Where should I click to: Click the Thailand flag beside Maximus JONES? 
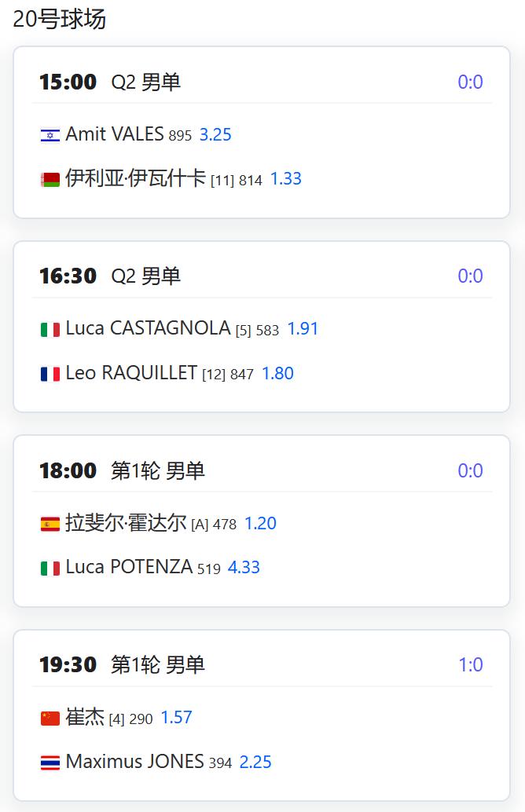[50, 763]
